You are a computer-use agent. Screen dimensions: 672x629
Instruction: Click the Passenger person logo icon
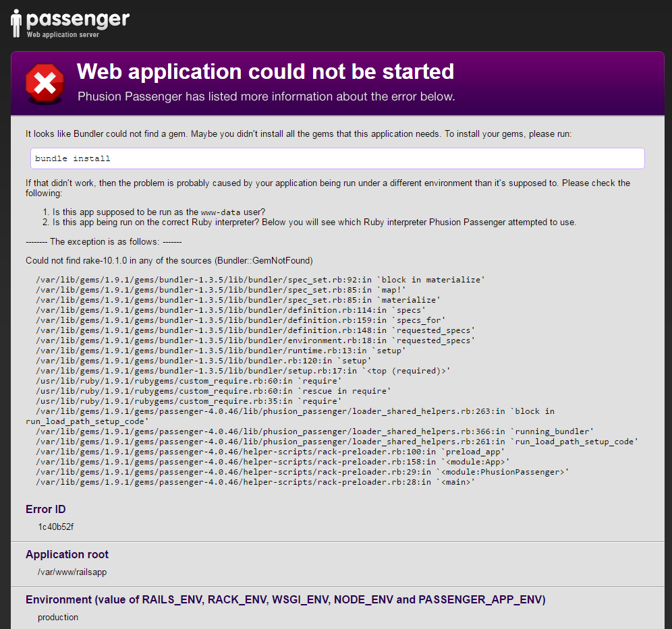16,24
